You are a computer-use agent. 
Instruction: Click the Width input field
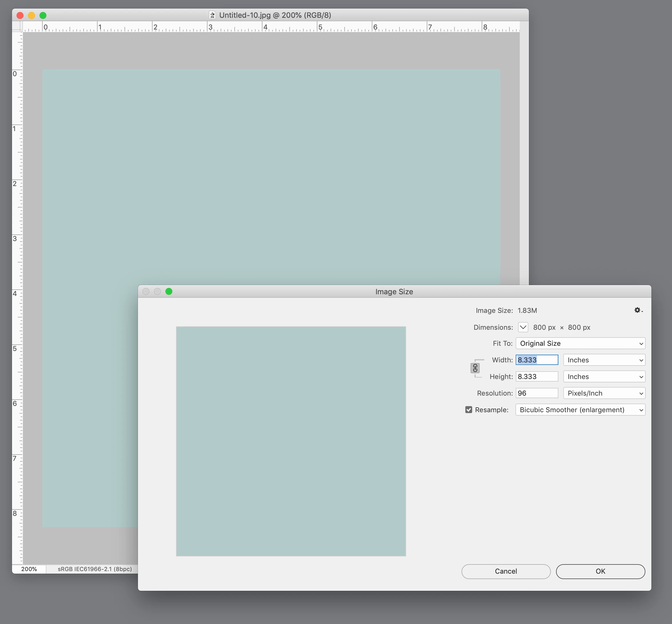click(536, 360)
